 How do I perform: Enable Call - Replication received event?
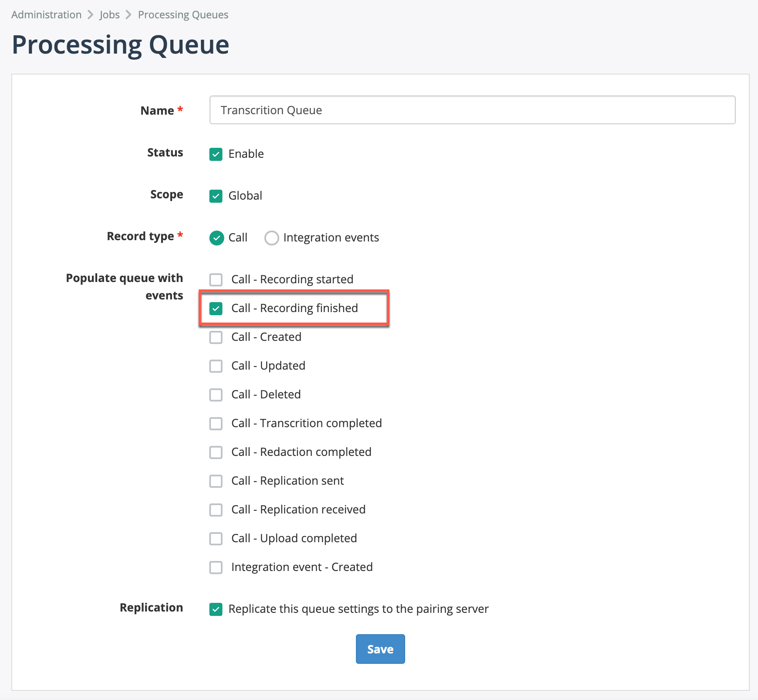coord(216,510)
